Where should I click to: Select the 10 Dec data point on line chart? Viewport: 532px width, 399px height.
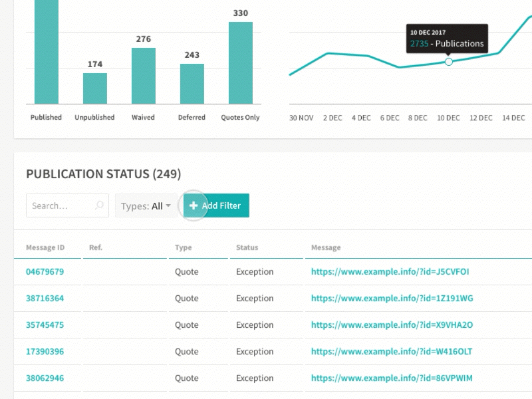click(448, 62)
